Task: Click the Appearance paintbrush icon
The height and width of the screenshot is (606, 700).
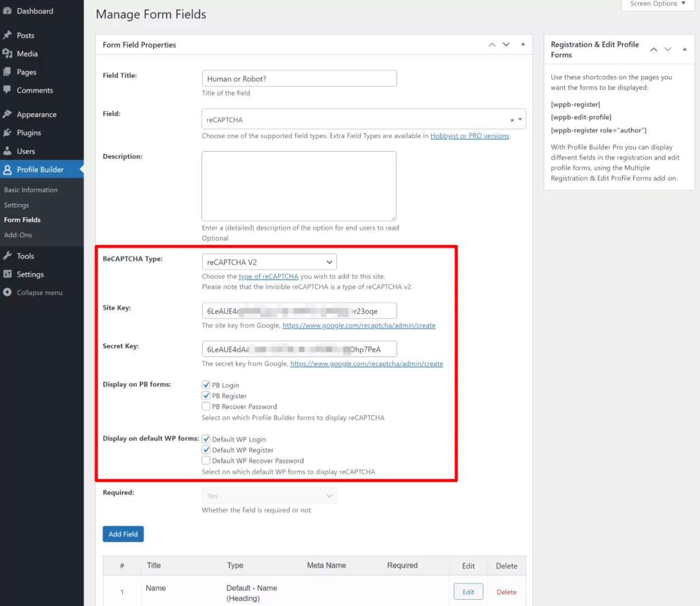Action: [7, 114]
